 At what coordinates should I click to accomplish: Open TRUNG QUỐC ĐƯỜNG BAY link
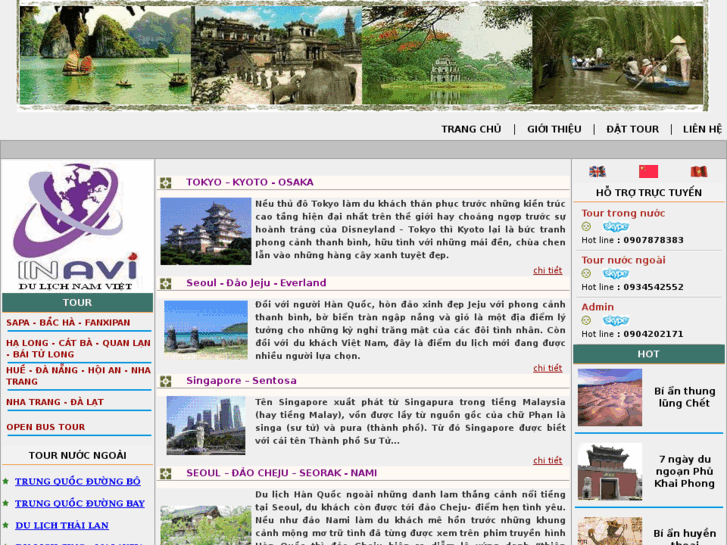tap(80, 503)
